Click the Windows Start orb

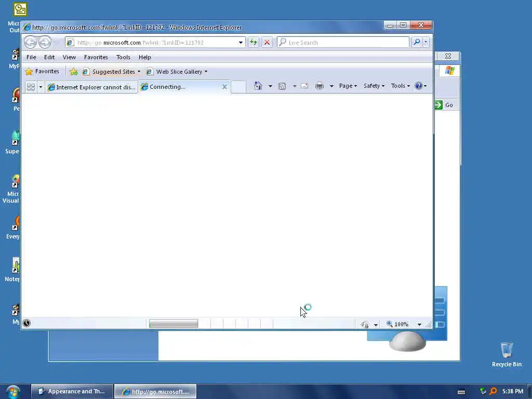coord(13,392)
